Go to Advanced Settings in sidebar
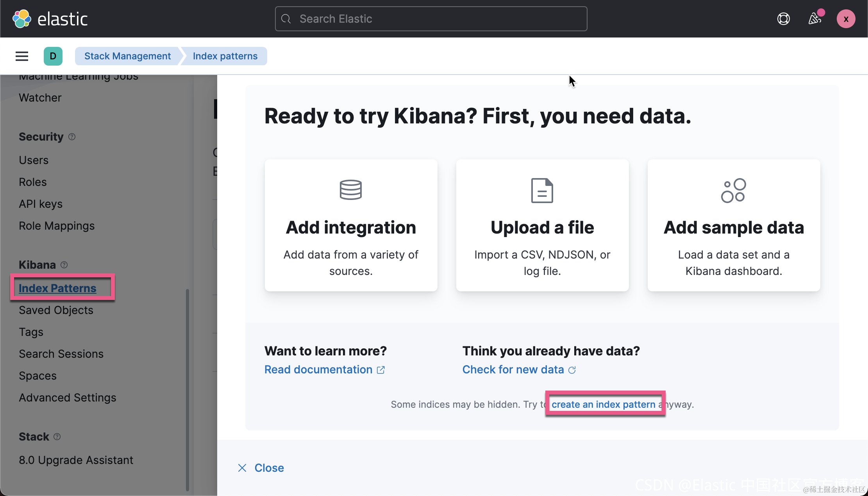 click(x=67, y=398)
